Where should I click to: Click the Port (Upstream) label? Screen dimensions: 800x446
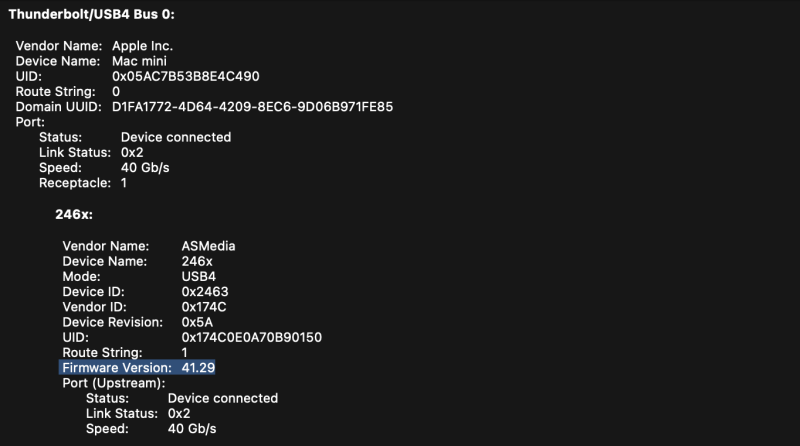pyautogui.click(x=114, y=383)
